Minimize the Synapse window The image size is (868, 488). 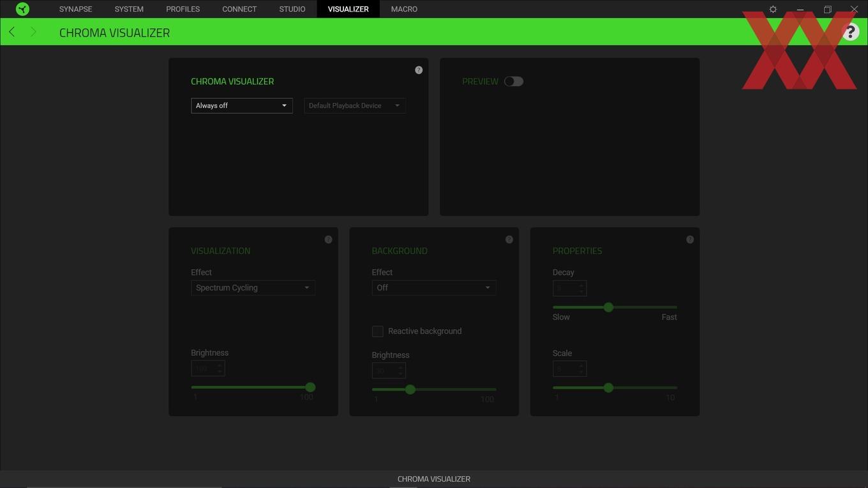800,9
